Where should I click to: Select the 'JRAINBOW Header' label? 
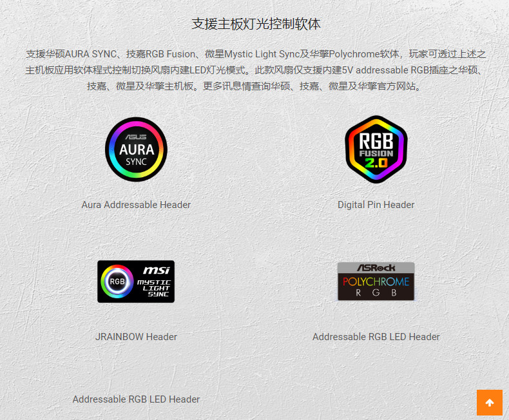pyautogui.click(x=136, y=337)
